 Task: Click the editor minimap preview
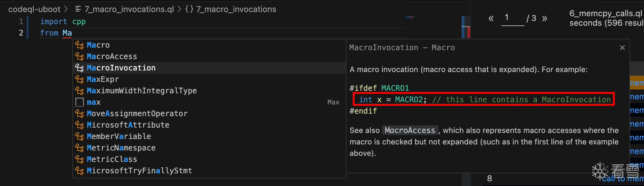click(x=410, y=17)
